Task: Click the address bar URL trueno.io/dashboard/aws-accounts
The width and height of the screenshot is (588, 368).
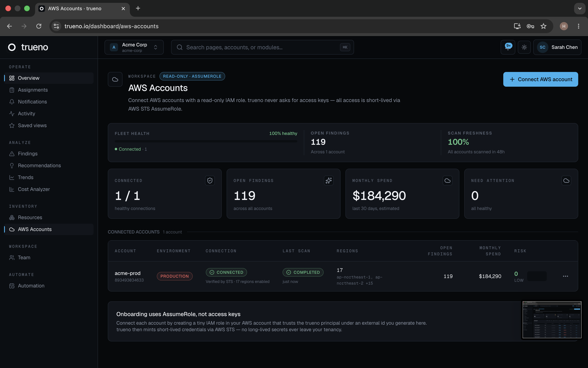Action: click(112, 26)
